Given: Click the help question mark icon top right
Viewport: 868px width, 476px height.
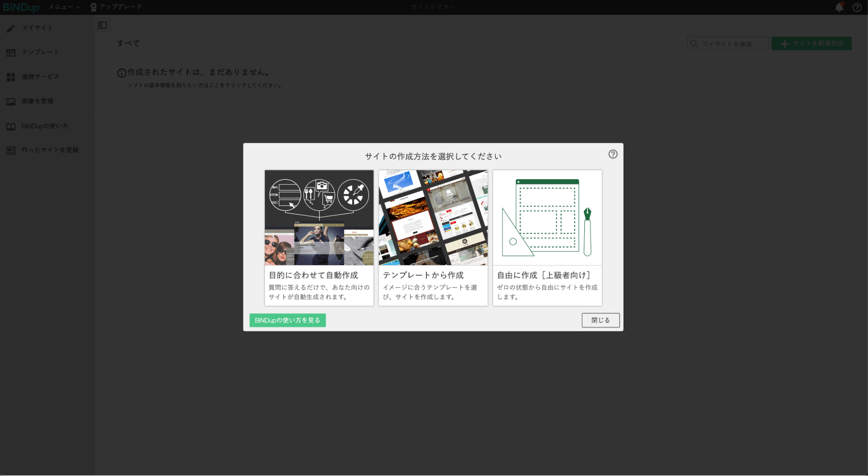Looking at the screenshot, I should point(856,7).
